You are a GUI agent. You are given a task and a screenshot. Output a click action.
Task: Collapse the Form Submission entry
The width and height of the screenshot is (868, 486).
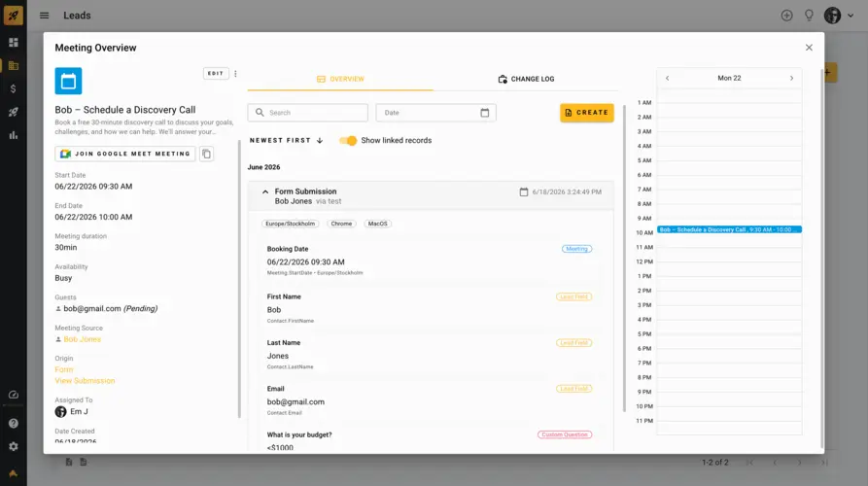265,191
